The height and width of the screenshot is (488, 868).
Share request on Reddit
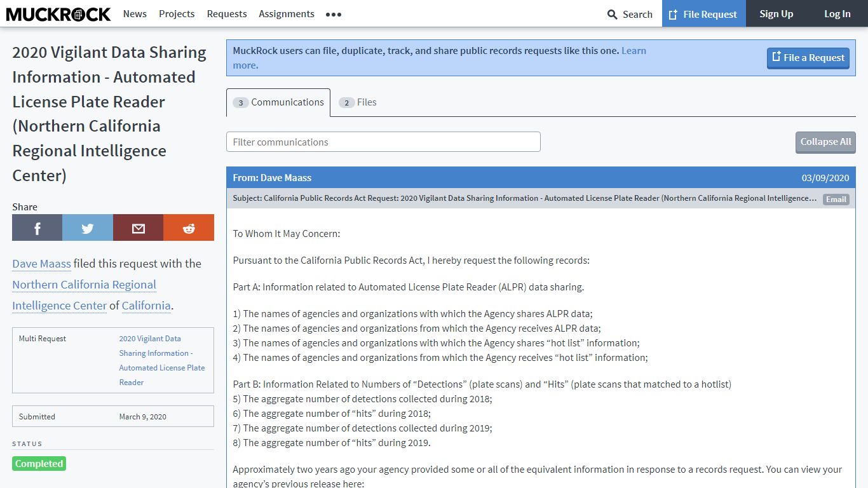(x=189, y=227)
